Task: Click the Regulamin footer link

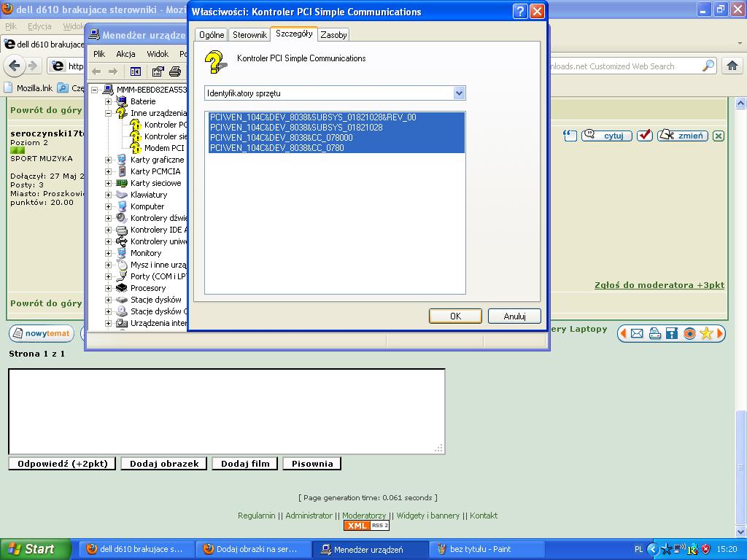Action: (x=256, y=516)
